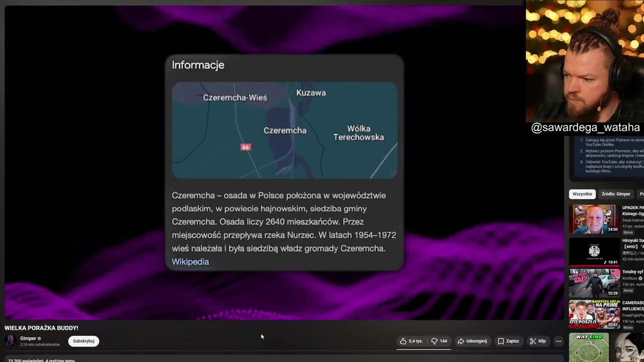Click the Czeremcha map in info card

click(x=284, y=130)
